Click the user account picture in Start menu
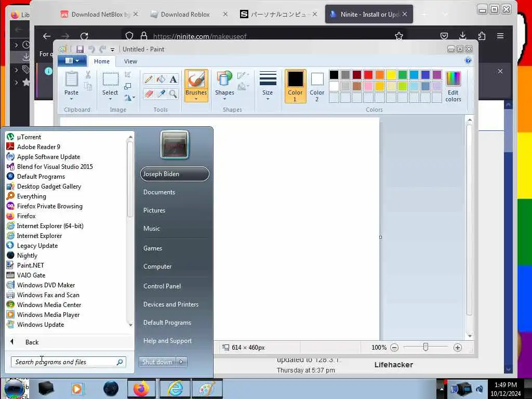Viewport: 532px width, 399px height. coord(175,144)
